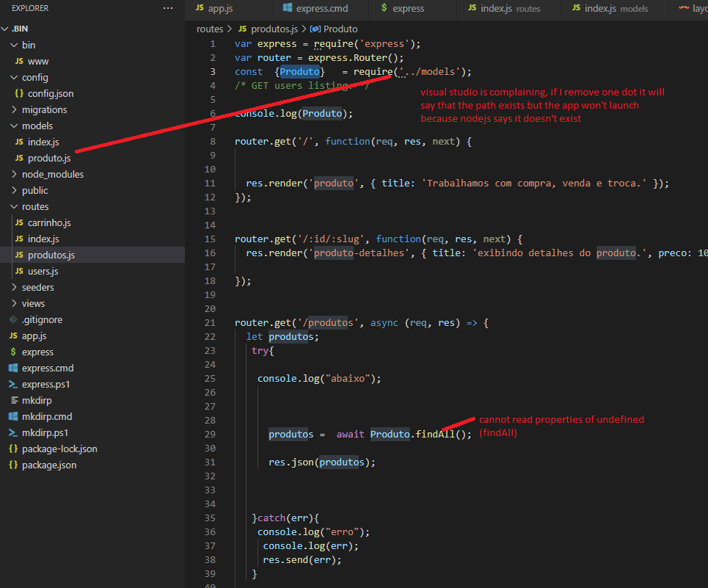
Task: Click the git icon beside .gitignore
Action: 13,320
